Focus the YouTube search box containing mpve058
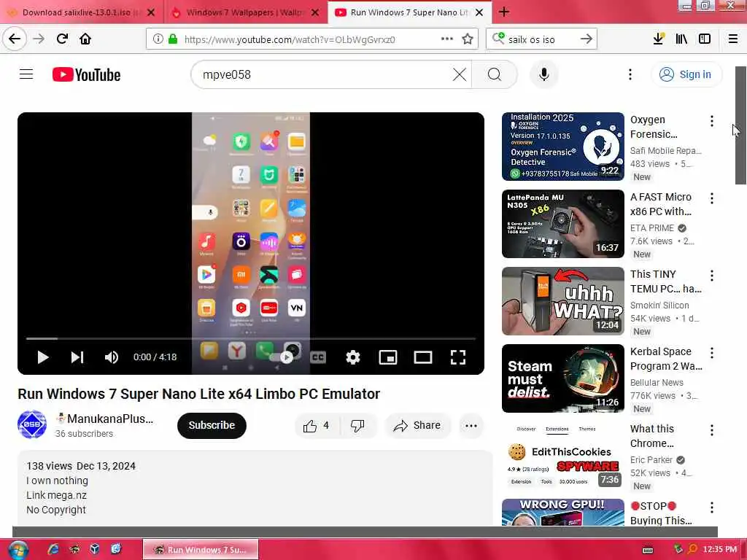This screenshot has height=560, width=747. (324, 74)
